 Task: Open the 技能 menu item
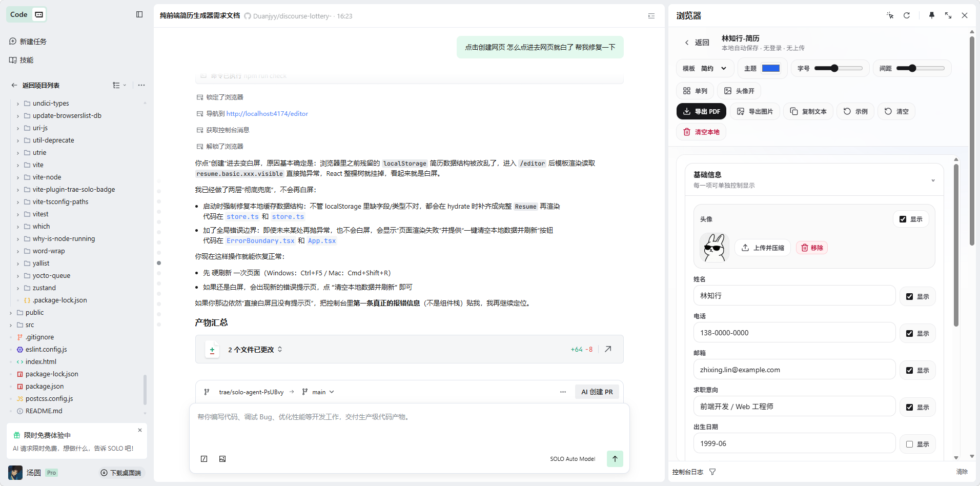coord(27,60)
